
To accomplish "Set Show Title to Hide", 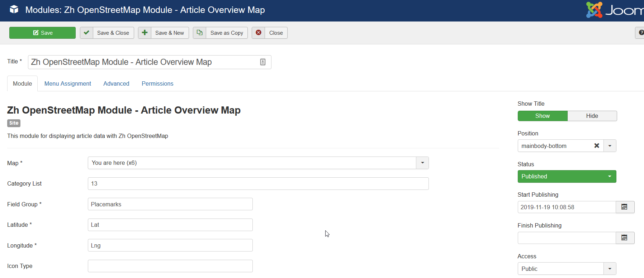I will (592, 116).
